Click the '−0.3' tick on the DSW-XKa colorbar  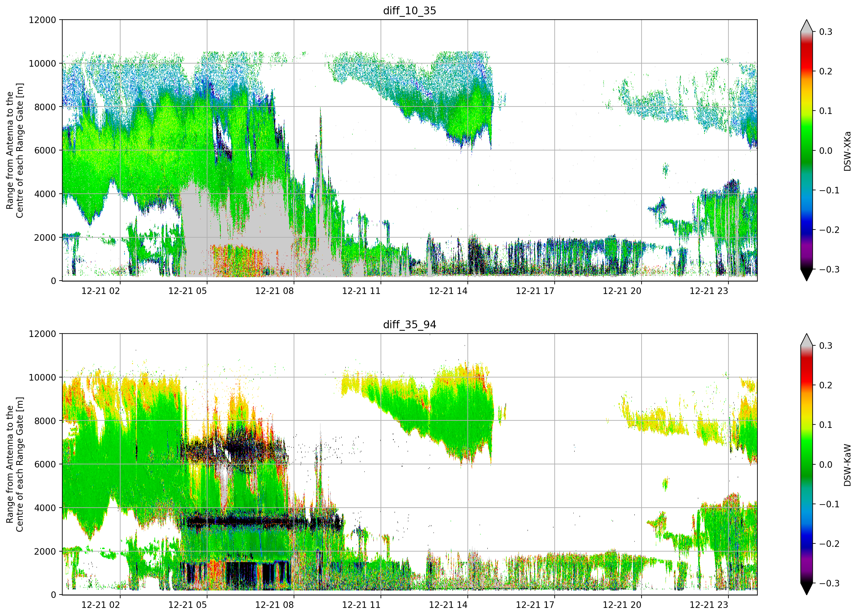[x=829, y=270]
